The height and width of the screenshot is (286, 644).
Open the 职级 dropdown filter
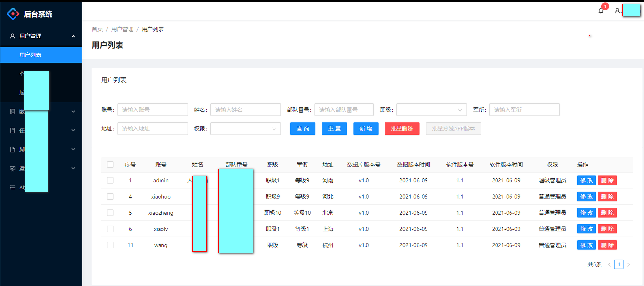(431, 110)
